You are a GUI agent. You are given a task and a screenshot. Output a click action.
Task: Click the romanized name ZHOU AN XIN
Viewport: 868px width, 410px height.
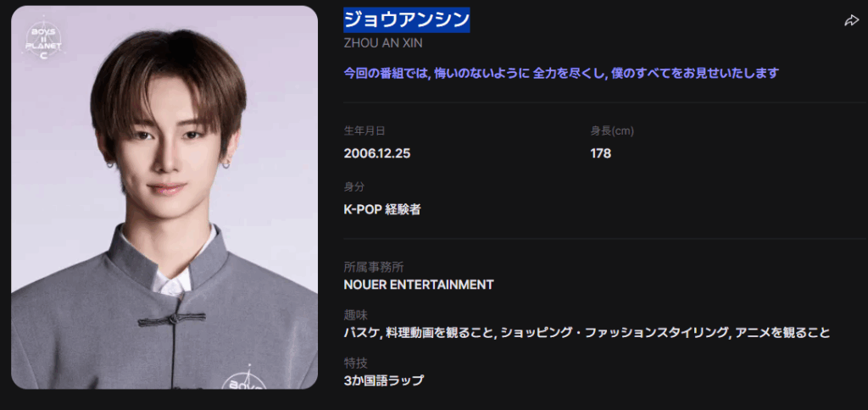tap(383, 43)
